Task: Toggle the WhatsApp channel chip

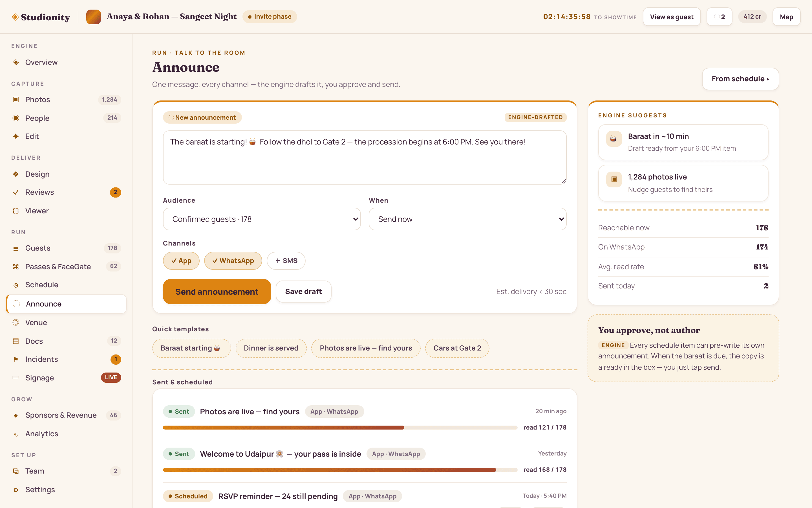Action: point(233,261)
